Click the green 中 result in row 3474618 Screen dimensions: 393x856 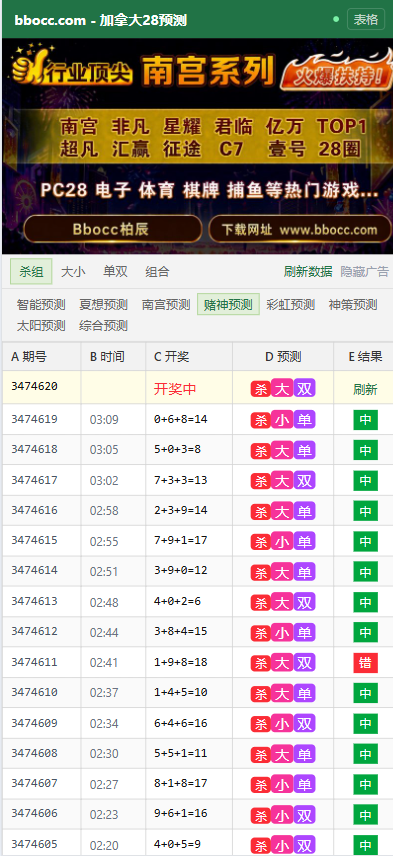(x=366, y=450)
